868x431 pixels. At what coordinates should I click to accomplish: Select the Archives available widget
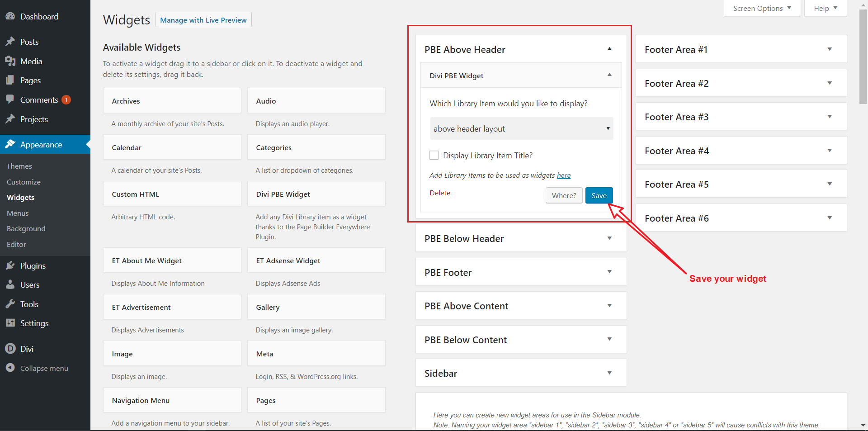[x=172, y=101]
